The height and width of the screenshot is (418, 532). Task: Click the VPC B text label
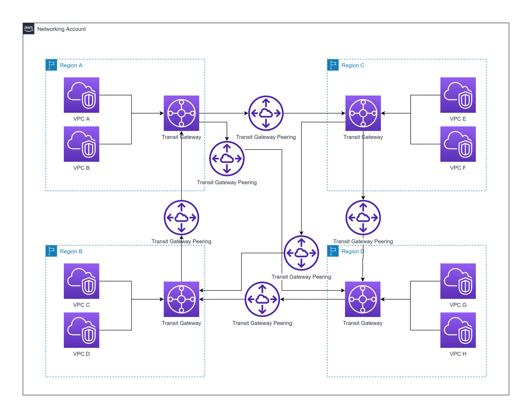pos(81,168)
